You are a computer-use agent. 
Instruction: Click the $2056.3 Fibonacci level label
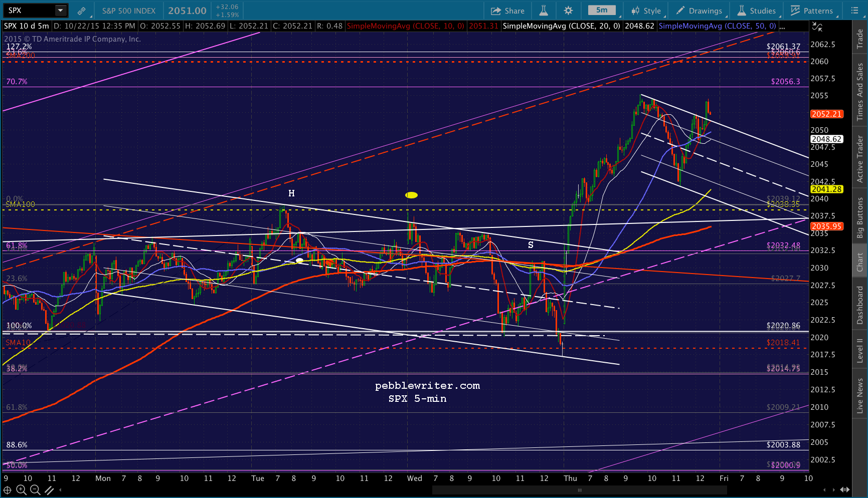click(786, 82)
